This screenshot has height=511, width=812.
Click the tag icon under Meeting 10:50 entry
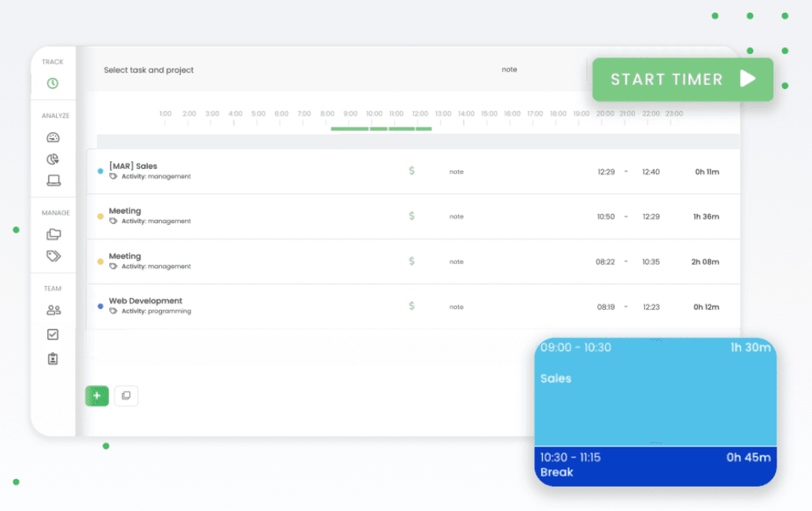tap(113, 221)
